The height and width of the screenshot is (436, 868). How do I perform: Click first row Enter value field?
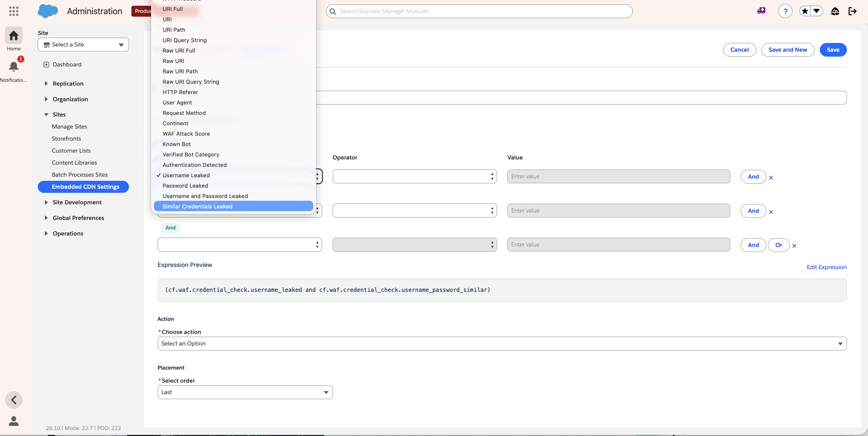618,176
